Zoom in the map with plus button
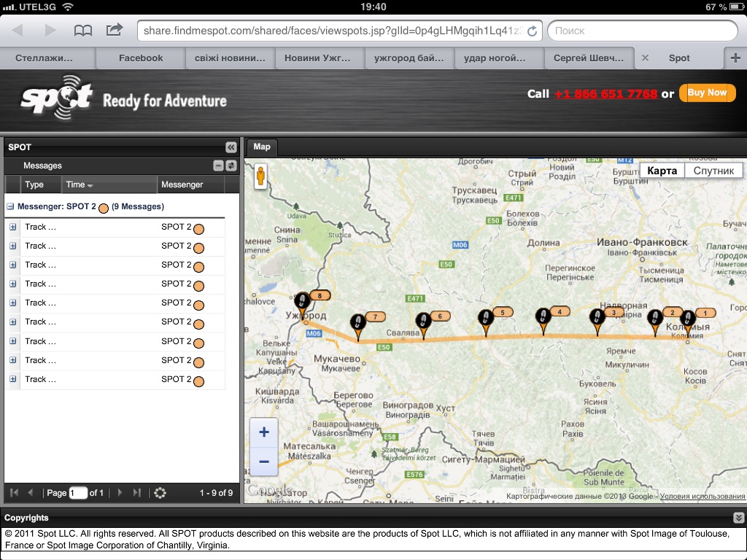 pyautogui.click(x=263, y=432)
